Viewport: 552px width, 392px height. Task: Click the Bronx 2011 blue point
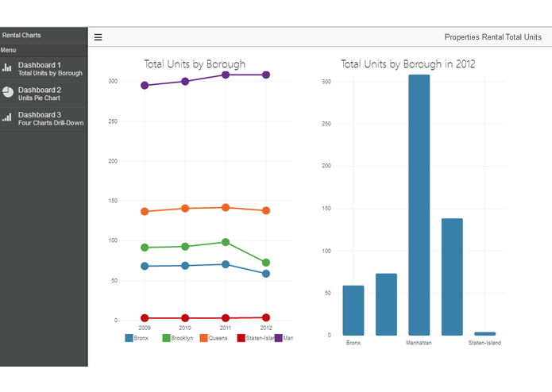point(226,264)
